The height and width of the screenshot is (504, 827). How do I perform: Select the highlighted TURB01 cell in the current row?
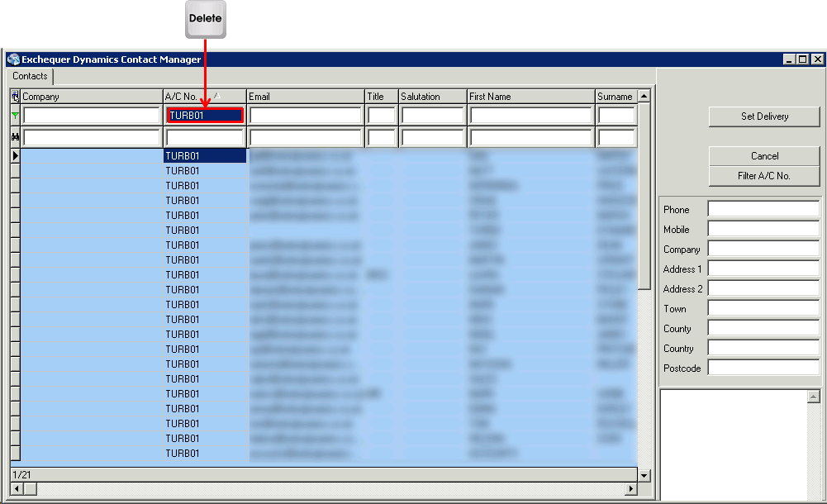[205, 155]
